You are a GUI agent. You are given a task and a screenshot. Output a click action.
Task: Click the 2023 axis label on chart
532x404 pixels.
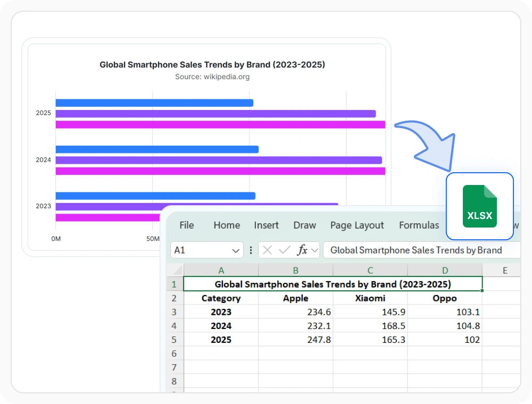[x=44, y=206]
